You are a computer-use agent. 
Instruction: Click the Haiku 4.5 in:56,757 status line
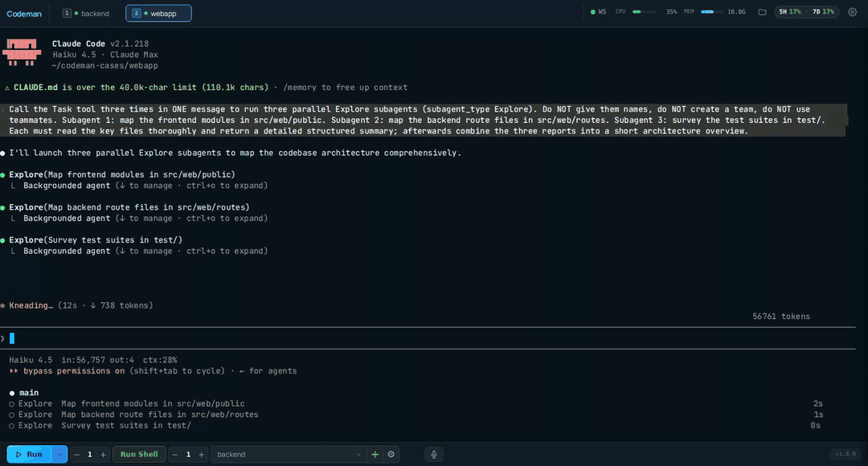click(93, 360)
